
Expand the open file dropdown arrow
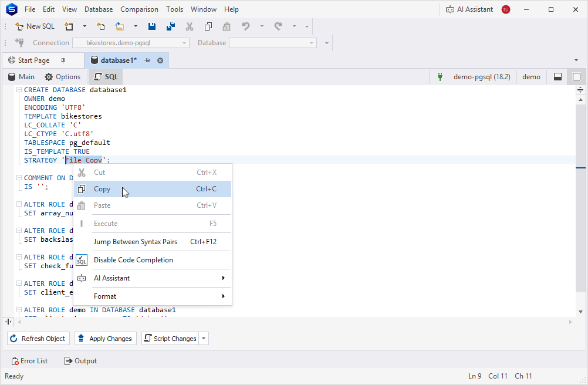(136, 26)
